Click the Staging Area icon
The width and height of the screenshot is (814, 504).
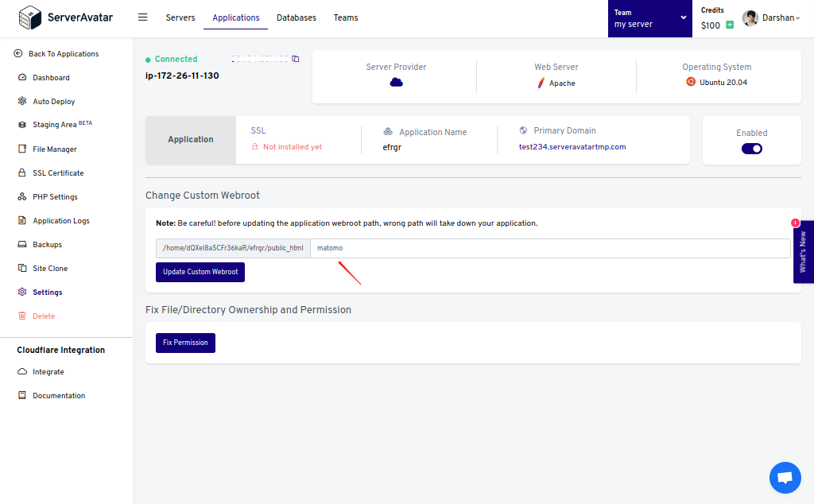pos(22,125)
